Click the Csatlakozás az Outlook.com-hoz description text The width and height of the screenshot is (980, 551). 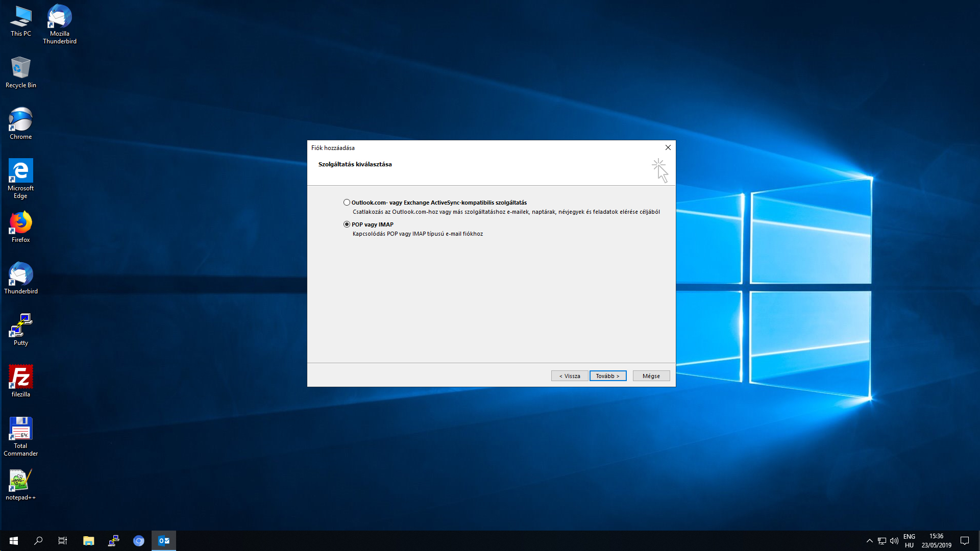point(506,212)
